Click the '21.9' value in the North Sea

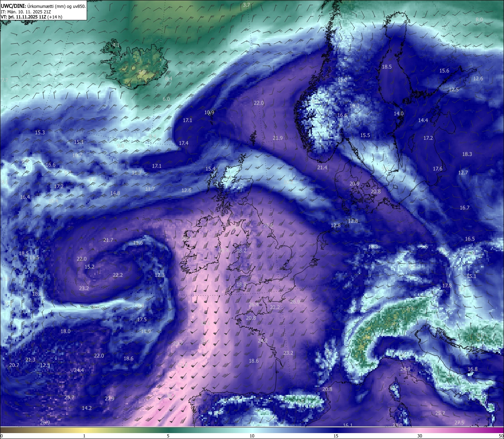coord(278,138)
